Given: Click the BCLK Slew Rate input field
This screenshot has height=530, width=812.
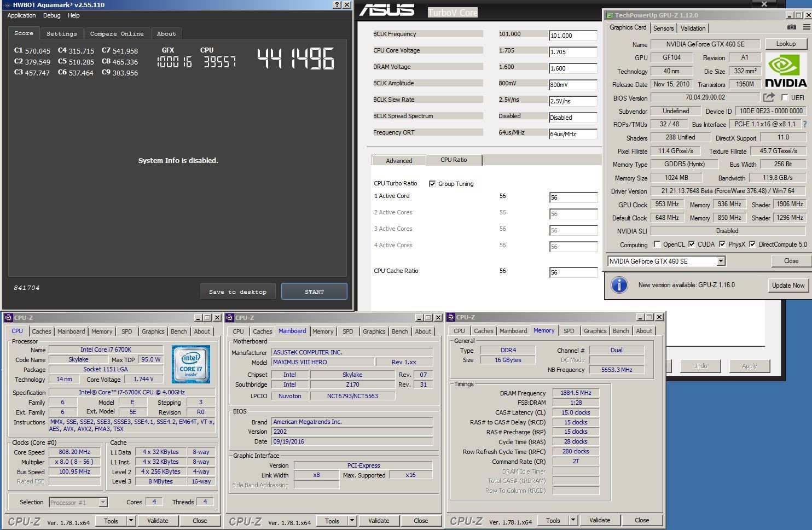Looking at the screenshot, I should pyautogui.click(x=573, y=101).
